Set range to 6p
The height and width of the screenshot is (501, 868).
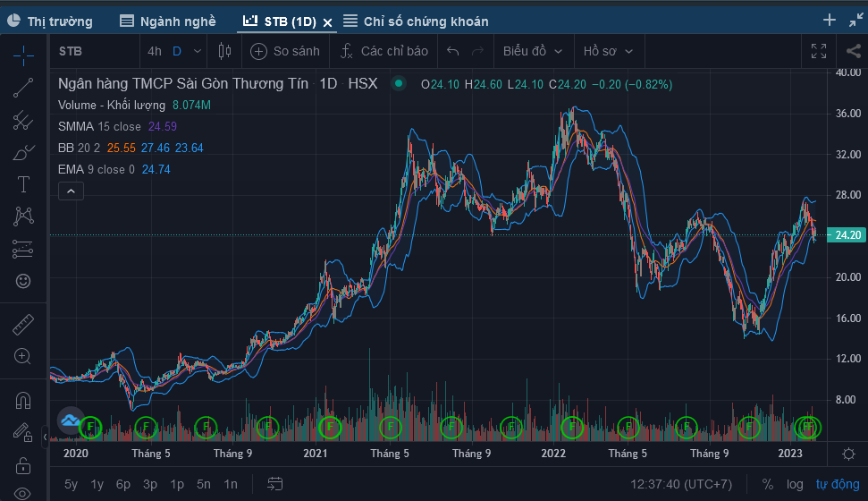point(122,484)
